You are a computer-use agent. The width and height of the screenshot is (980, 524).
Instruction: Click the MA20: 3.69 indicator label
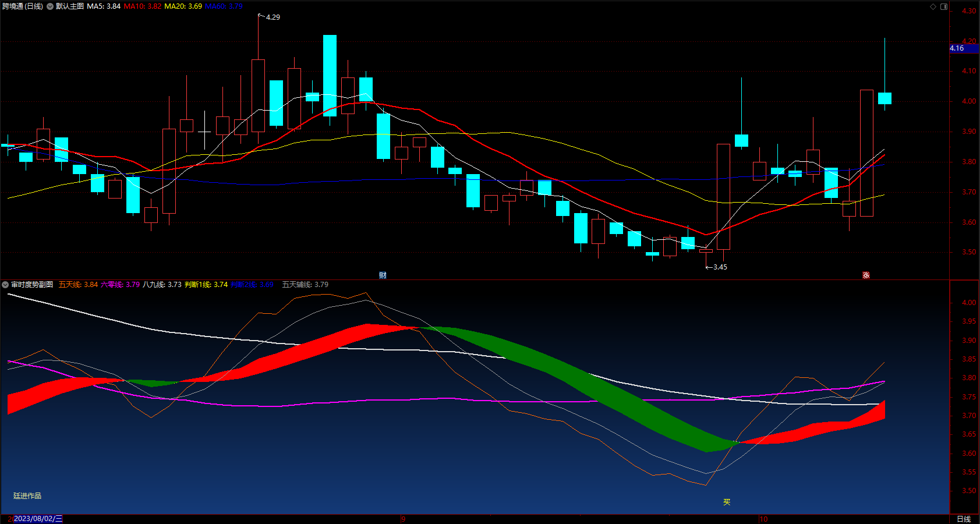pyautogui.click(x=183, y=6)
